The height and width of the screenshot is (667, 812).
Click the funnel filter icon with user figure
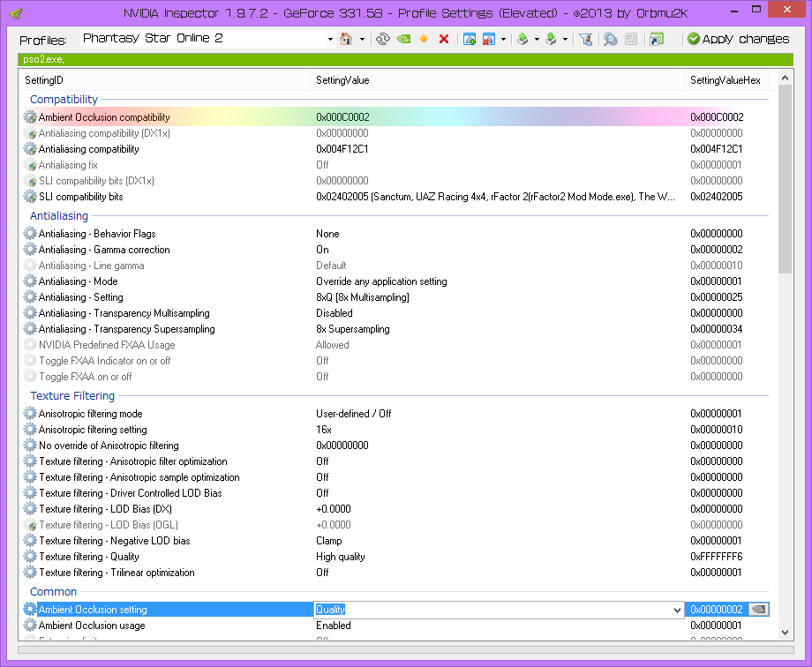point(586,39)
